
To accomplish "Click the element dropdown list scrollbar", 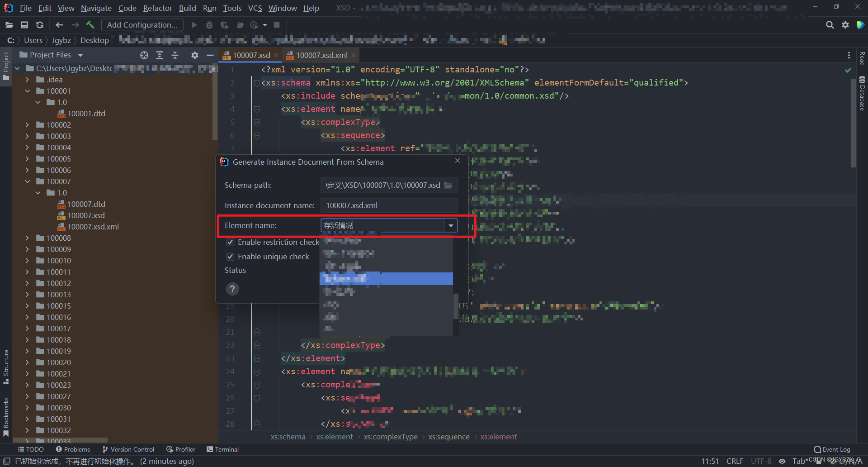I will pos(456,306).
